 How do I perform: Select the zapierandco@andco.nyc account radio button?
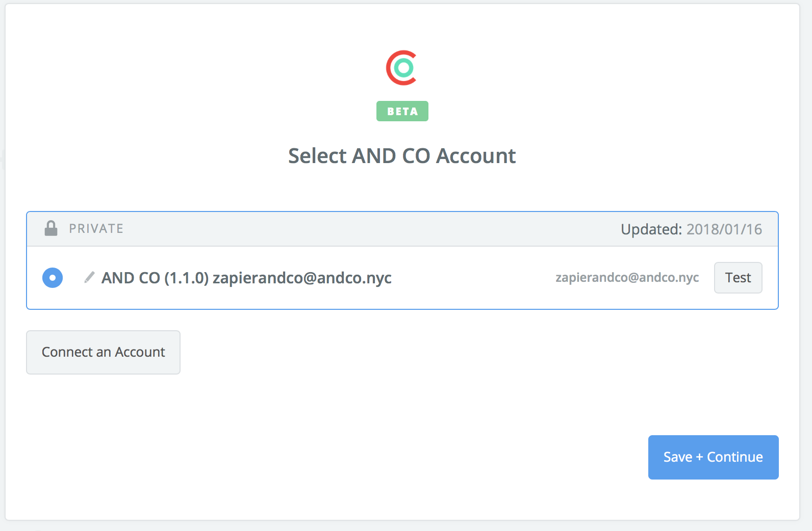(x=53, y=278)
